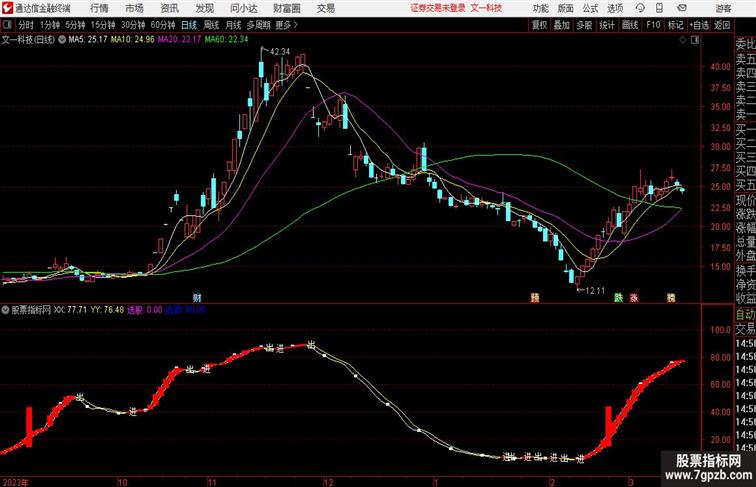Screen dimensions: 756x487
Task: Open the 版面 menu
Action: click(x=566, y=8)
